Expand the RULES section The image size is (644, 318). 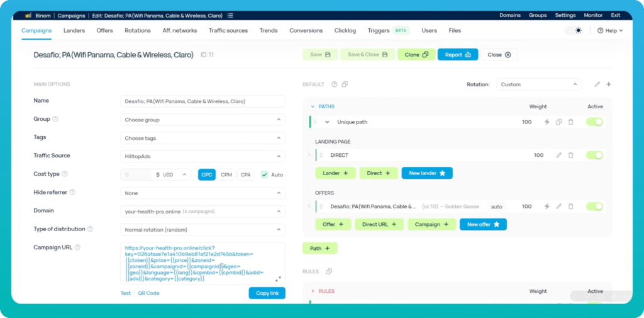pyautogui.click(x=313, y=291)
